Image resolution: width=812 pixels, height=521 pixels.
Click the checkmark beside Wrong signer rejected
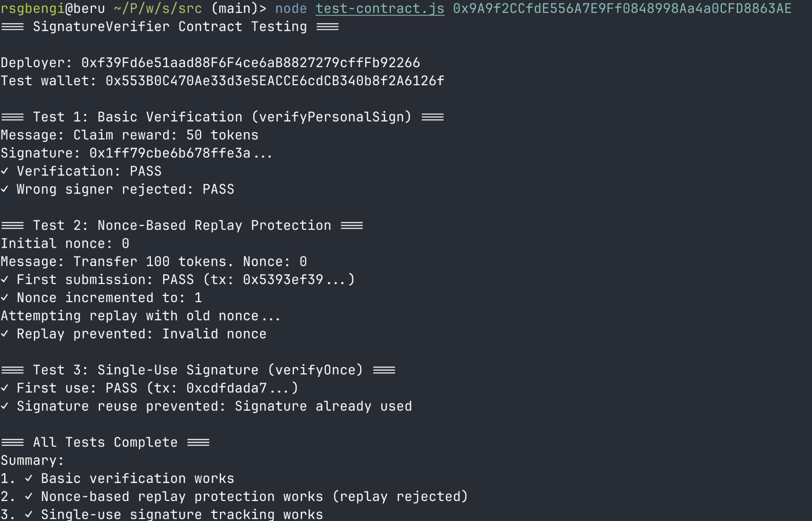click(x=5, y=189)
